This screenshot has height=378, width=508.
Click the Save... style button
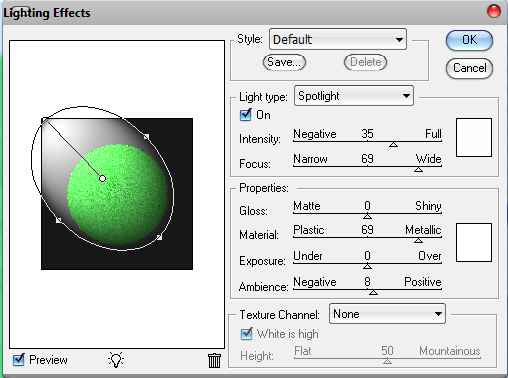(x=284, y=62)
